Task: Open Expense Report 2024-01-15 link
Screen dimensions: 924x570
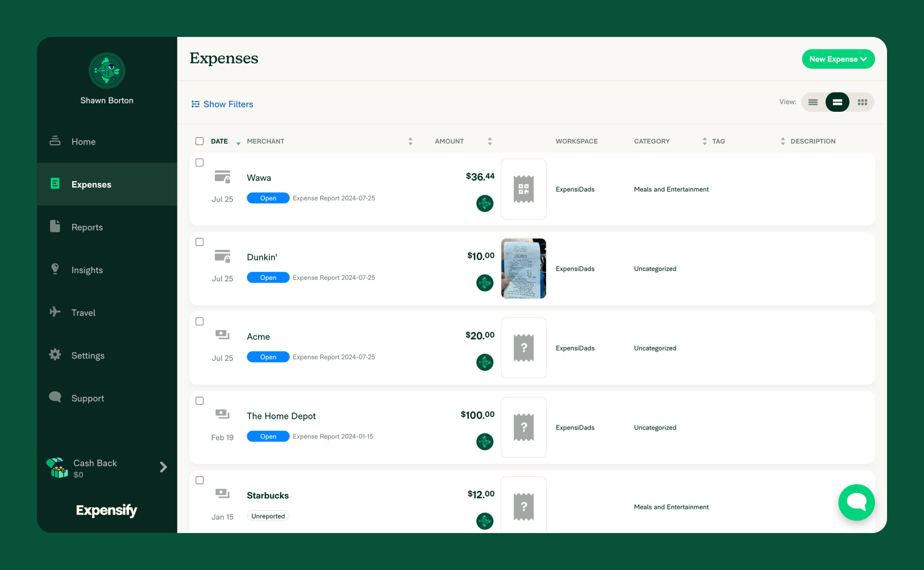Action: [x=333, y=437]
